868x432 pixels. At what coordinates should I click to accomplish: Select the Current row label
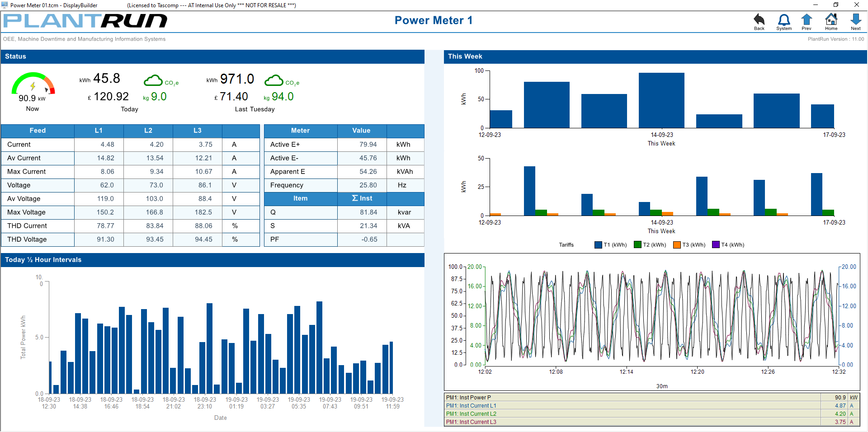pyautogui.click(x=19, y=145)
